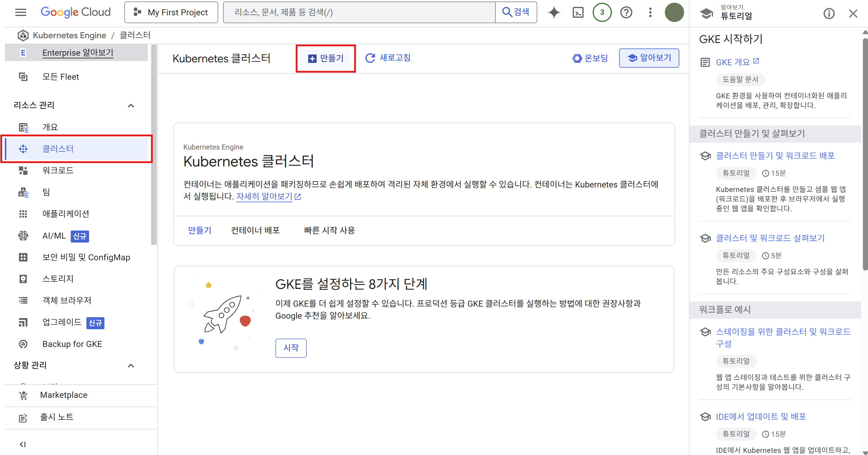Activate Cloud Shell terminal icon
Screen dimensions: 868x455
[x=578, y=12]
